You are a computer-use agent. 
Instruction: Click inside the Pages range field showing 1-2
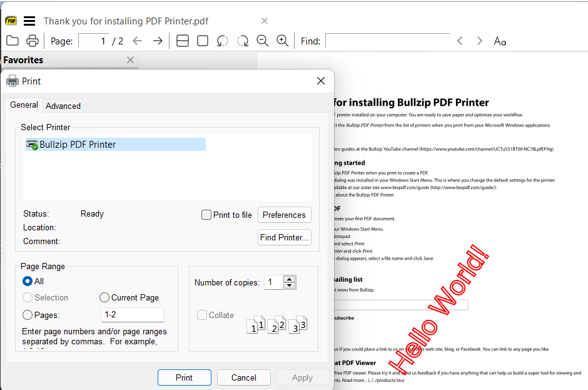point(132,314)
